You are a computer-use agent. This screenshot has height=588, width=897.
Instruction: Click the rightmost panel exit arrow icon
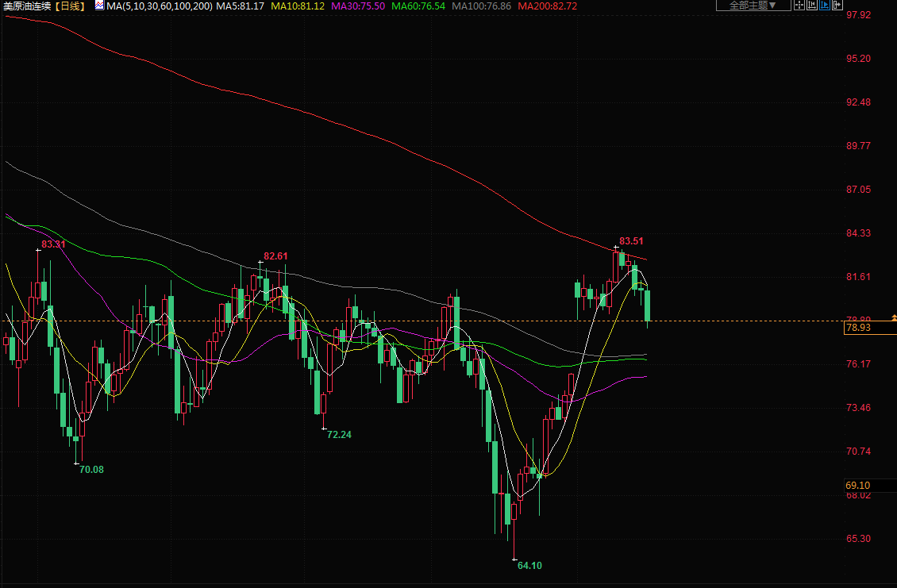[837, 6]
